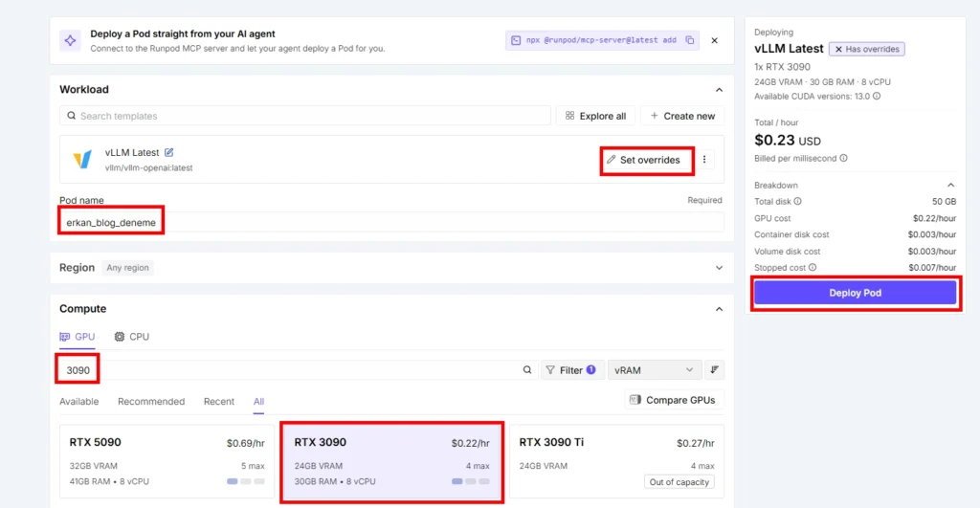Click the Any region tag
Image resolution: width=980 pixels, height=508 pixels.
(x=127, y=268)
